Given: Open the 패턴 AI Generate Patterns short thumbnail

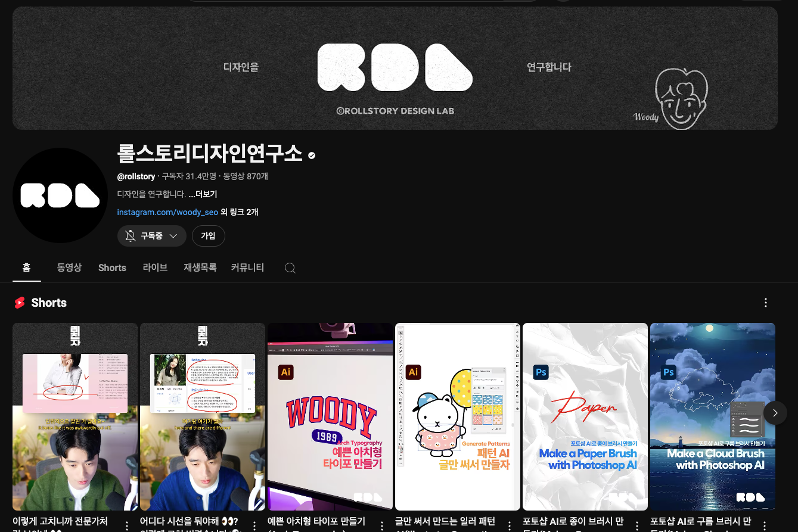Looking at the screenshot, I should pos(458,416).
